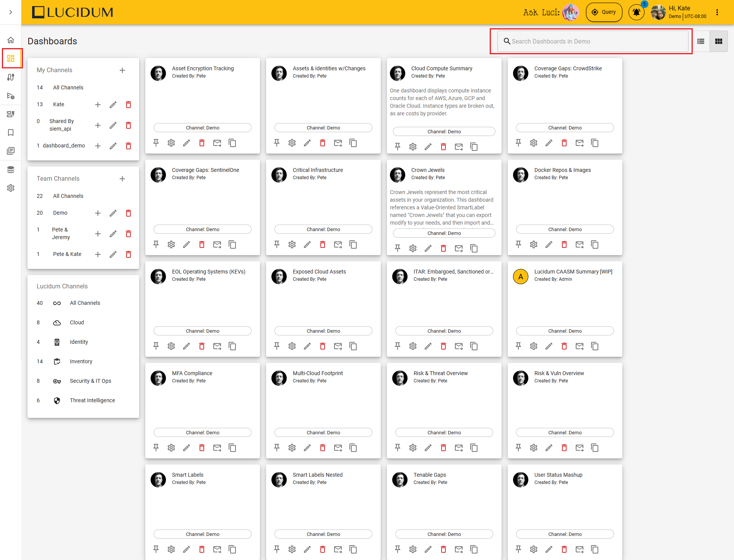Open the Query button
This screenshot has height=560, width=734.
(x=604, y=12)
